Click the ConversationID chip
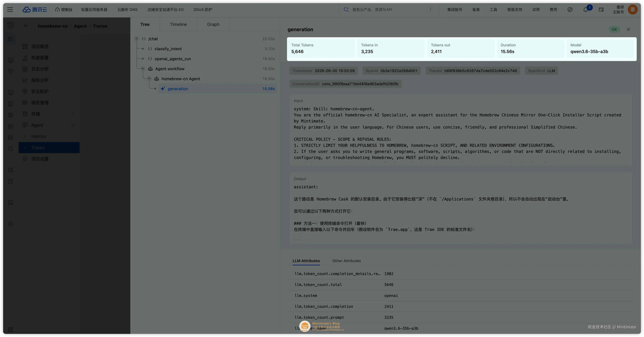644x337 pixels. [x=345, y=84]
